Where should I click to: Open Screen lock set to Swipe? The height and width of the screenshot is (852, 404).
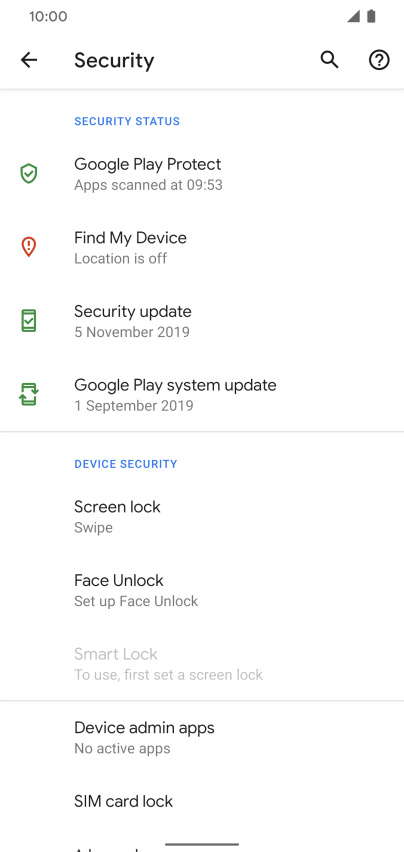[202, 516]
